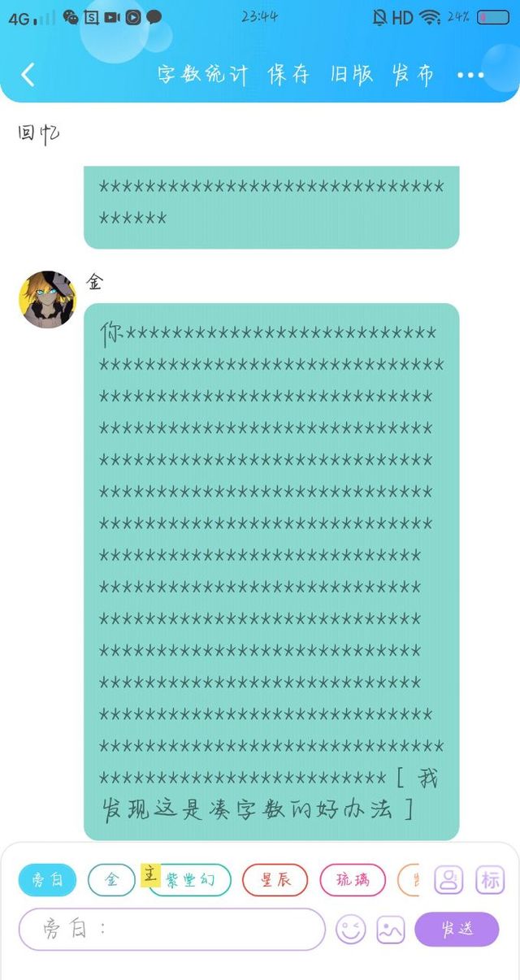520x980 pixels.
Task: Open the character avatar manager icon
Action: [448, 879]
